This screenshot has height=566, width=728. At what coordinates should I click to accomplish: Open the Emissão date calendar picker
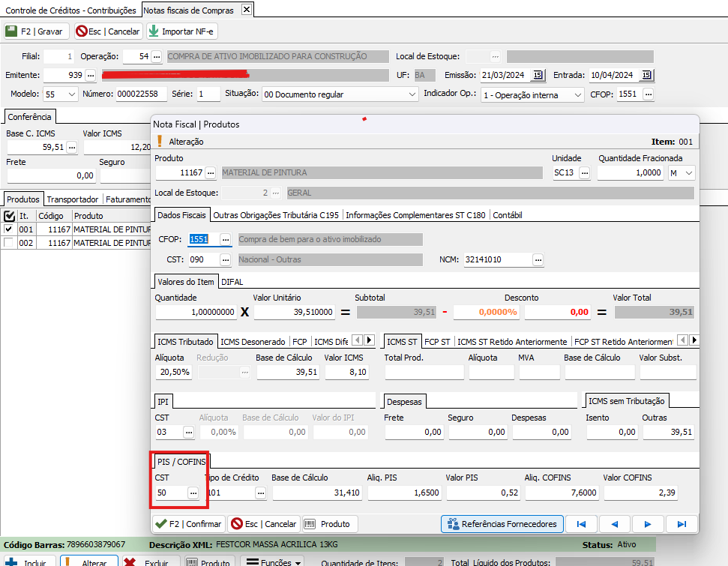pyautogui.click(x=538, y=75)
